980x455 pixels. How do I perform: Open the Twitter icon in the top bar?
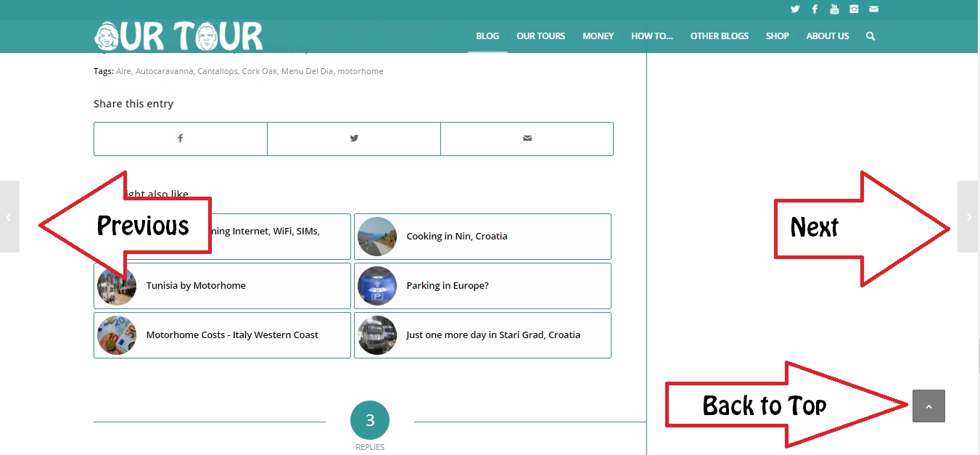point(794,9)
